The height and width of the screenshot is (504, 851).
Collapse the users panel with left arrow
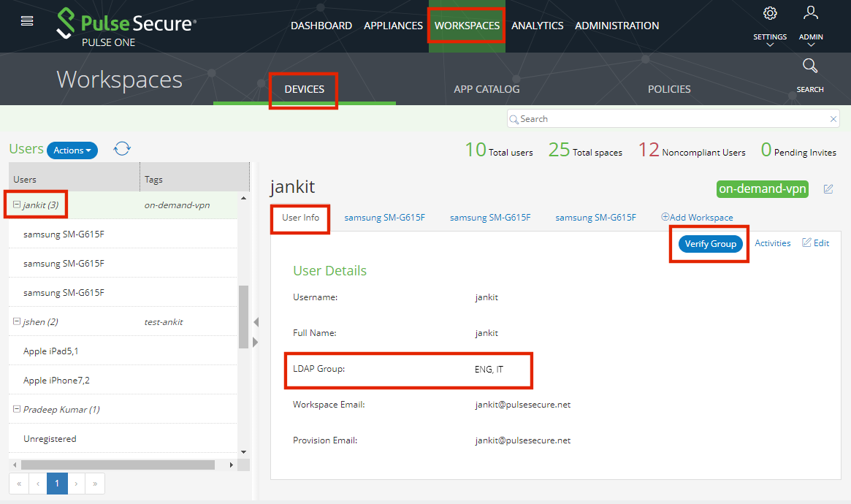pyautogui.click(x=256, y=322)
